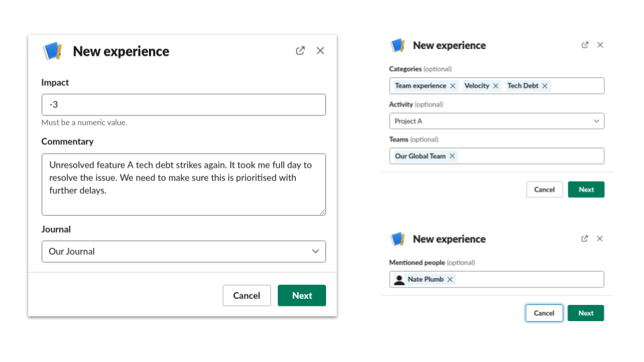Click the Our Global Team tag label
The image size is (644, 362).
pyautogui.click(x=420, y=156)
